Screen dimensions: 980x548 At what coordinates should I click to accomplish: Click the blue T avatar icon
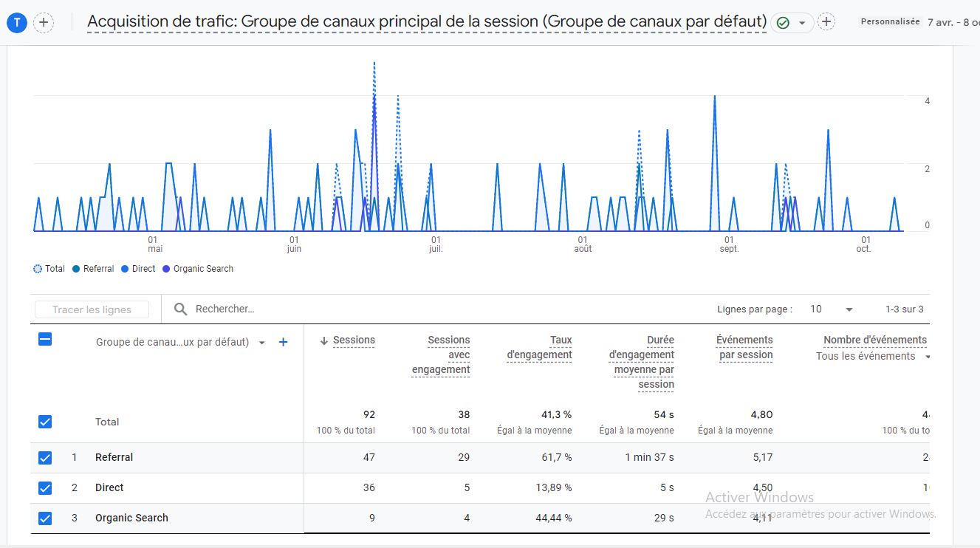pyautogui.click(x=17, y=23)
